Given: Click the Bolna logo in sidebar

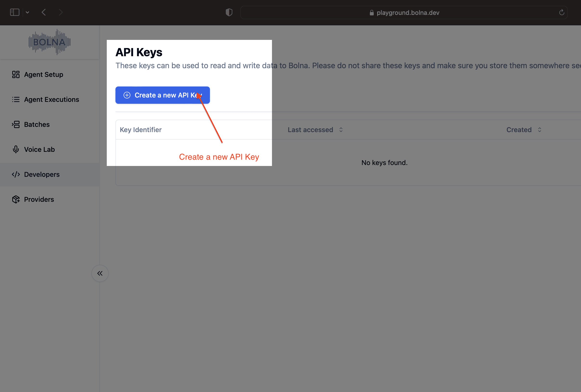Looking at the screenshot, I should (x=50, y=42).
